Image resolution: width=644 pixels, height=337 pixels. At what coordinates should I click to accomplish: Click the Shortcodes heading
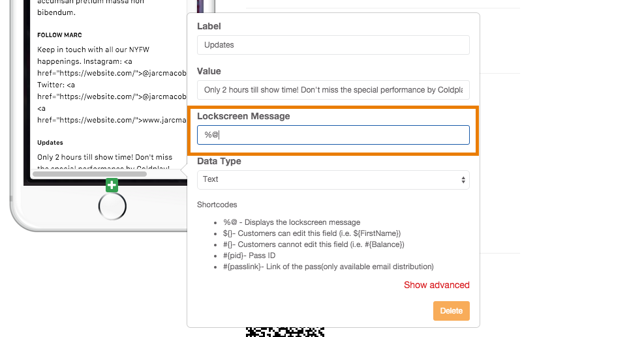(217, 205)
